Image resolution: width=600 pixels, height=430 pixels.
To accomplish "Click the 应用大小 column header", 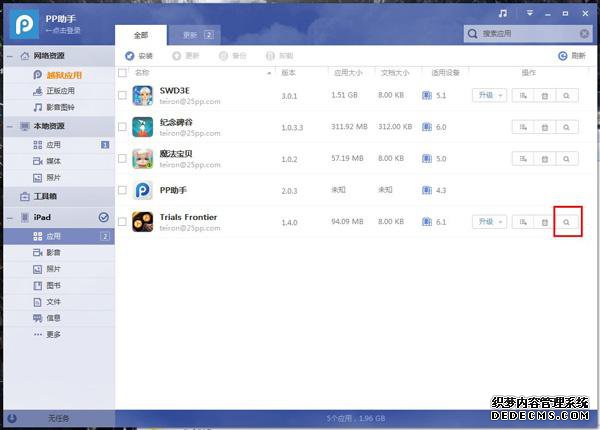I will [348, 73].
